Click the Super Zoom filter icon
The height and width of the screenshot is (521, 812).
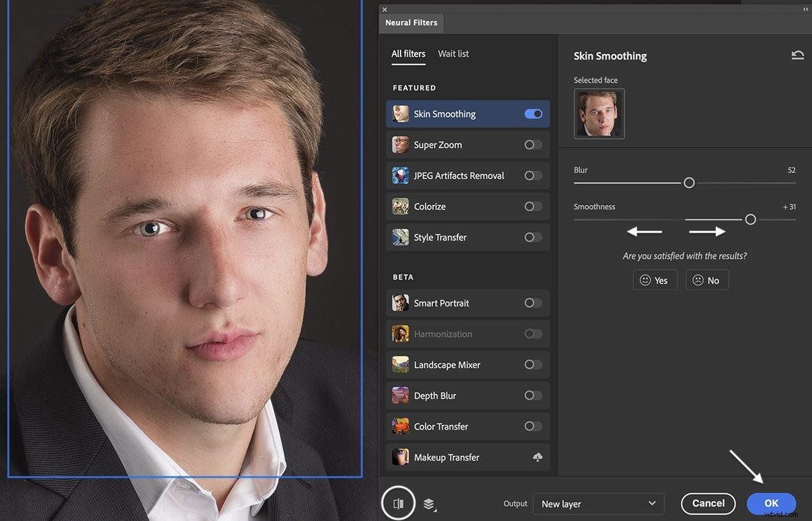click(400, 144)
